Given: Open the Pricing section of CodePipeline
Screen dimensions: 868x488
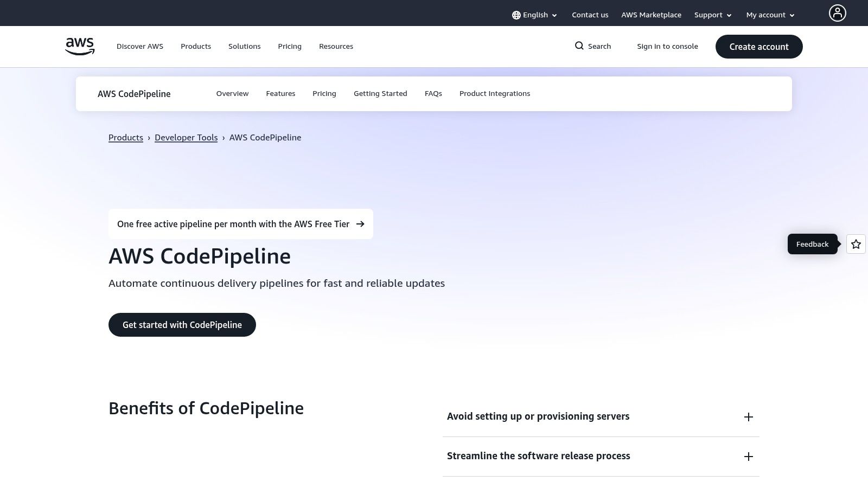Looking at the screenshot, I should tap(324, 93).
